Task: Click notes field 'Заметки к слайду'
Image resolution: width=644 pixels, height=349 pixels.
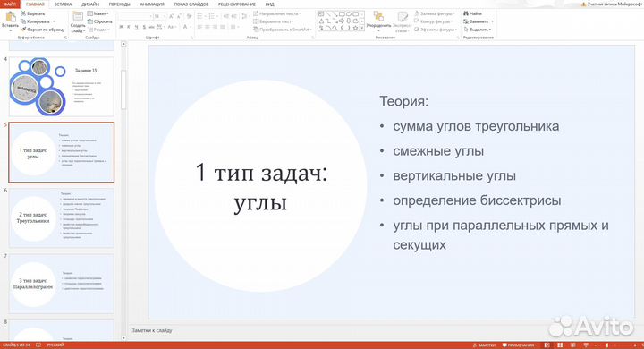Action: (152, 330)
